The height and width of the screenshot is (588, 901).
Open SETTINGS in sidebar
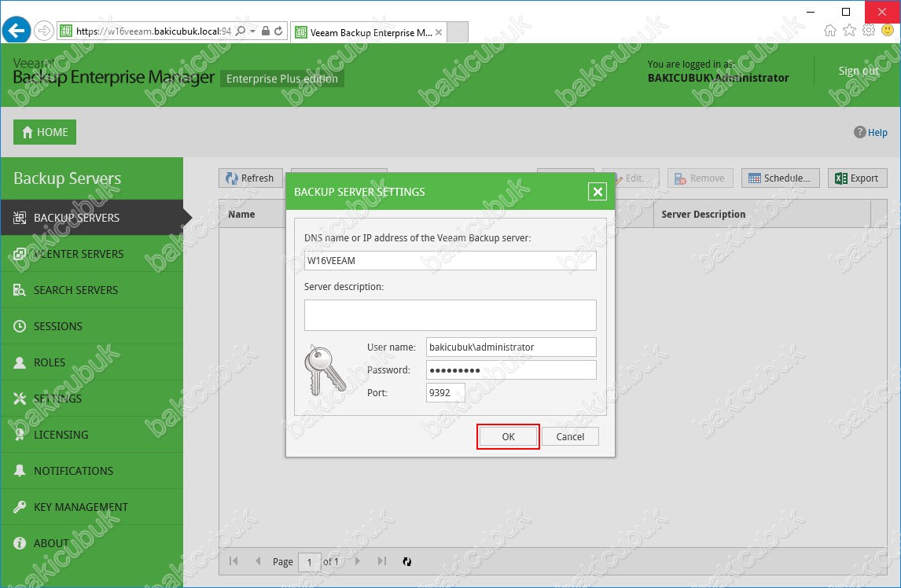(92, 399)
